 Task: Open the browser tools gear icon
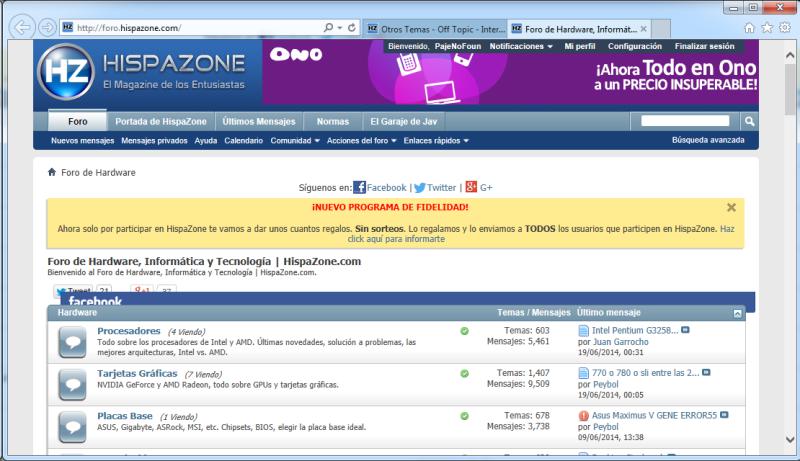[x=785, y=28]
